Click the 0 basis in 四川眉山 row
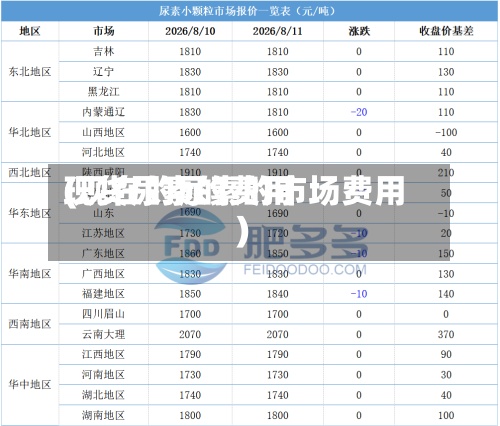This screenshot has height=426, width=500. [446, 314]
